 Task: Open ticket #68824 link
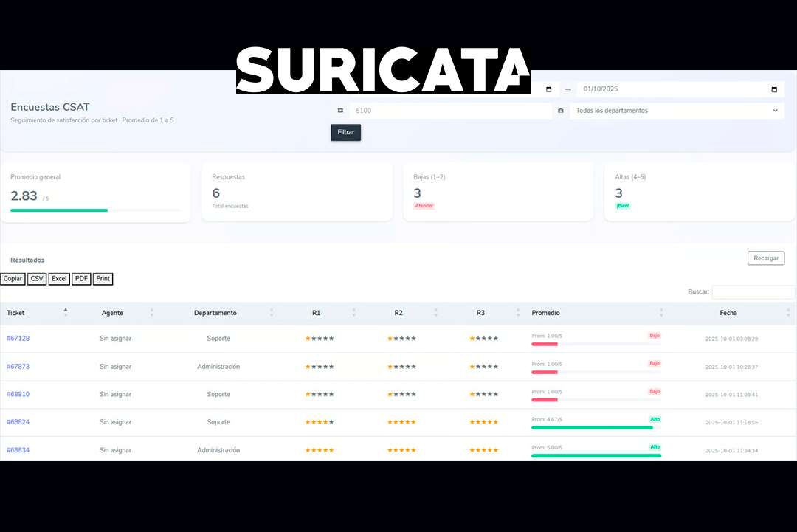tap(18, 422)
